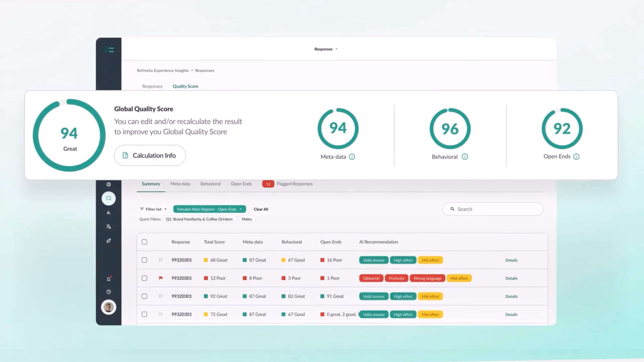Open the translation icon in sidebar
Screen dimensions: 644x362
tap(108, 227)
